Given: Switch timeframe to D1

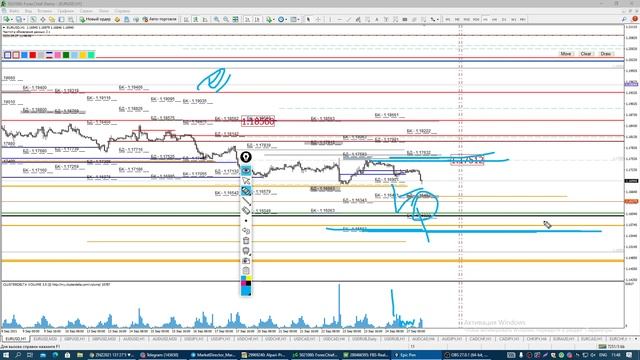Looking at the screenshot, I should click(x=504, y=19).
